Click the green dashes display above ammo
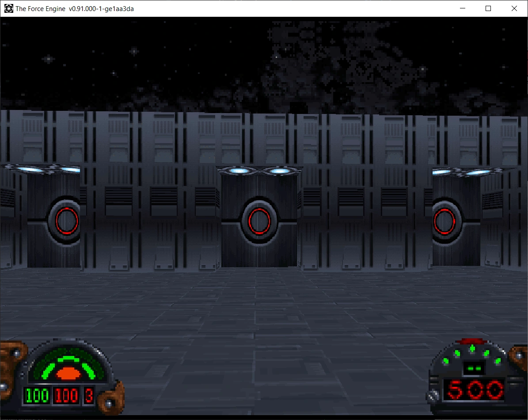Image resolution: width=528 pixels, height=420 pixels. pyautogui.click(x=475, y=368)
